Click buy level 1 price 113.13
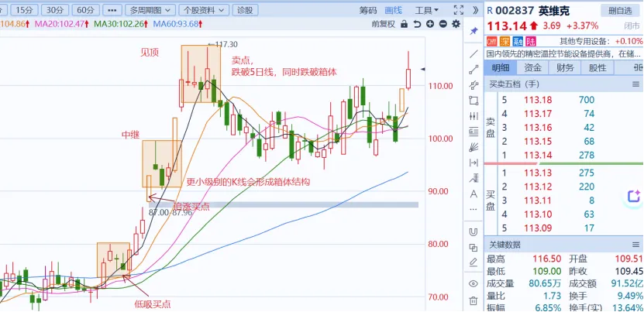 538,173
